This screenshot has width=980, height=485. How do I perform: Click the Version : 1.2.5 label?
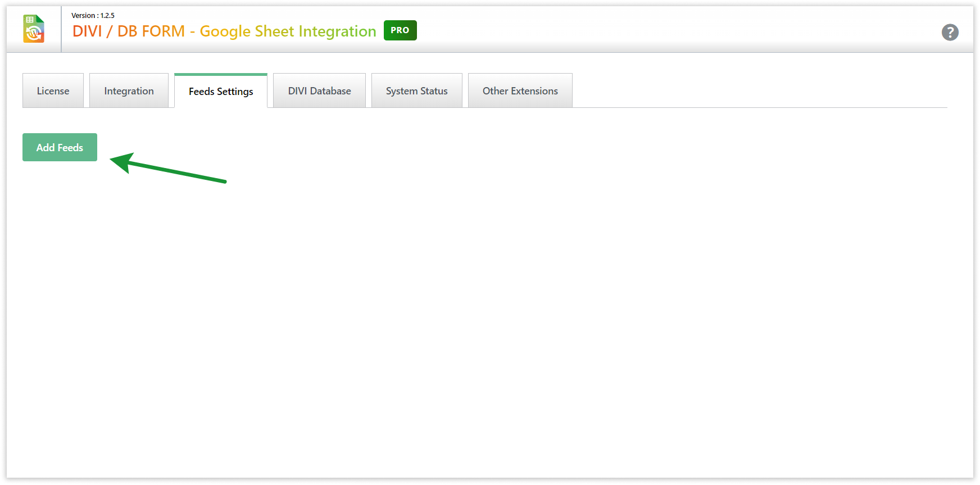click(93, 16)
